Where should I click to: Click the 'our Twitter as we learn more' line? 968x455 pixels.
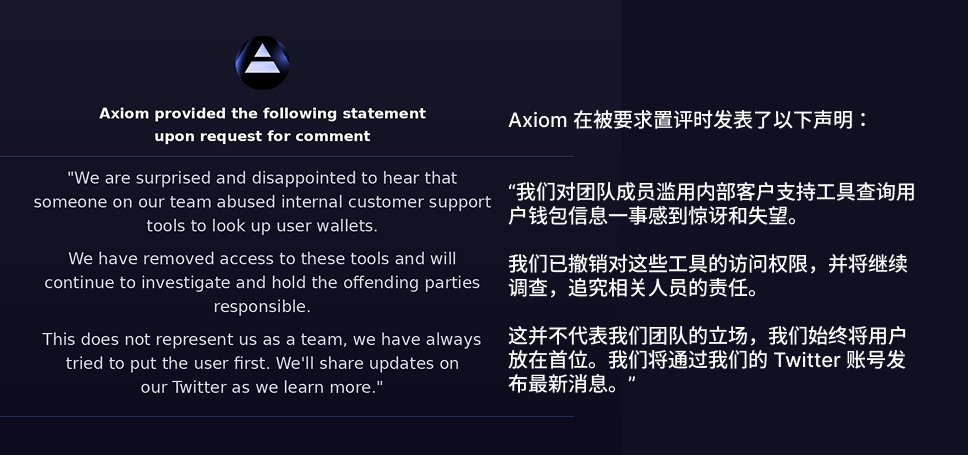point(262,388)
